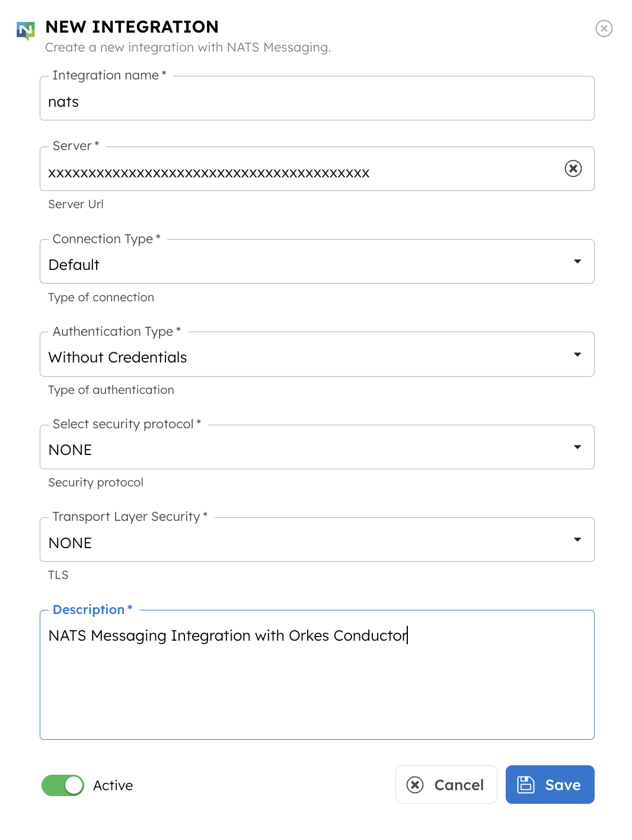This screenshot has width=632, height=840.
Task: Clear the Server field with its X icon
Action: coord(573,168)
